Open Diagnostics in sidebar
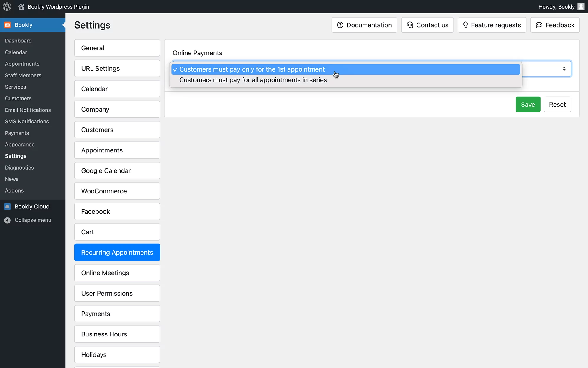Screen dimensions: 588x368 (19, 168)
